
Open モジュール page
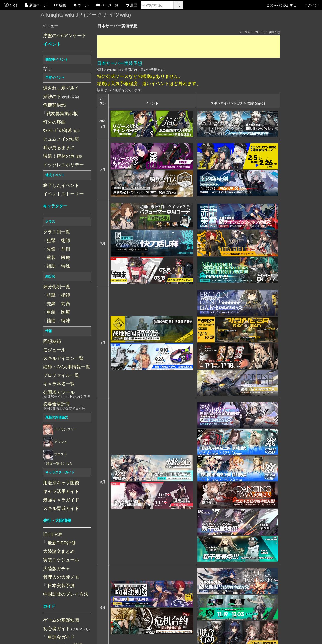point(54,350)
